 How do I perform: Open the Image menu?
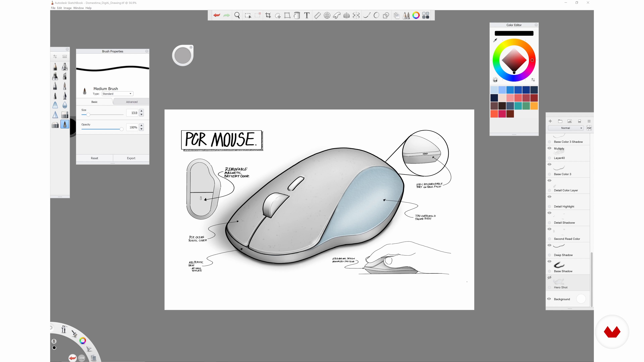click(67, 8)
